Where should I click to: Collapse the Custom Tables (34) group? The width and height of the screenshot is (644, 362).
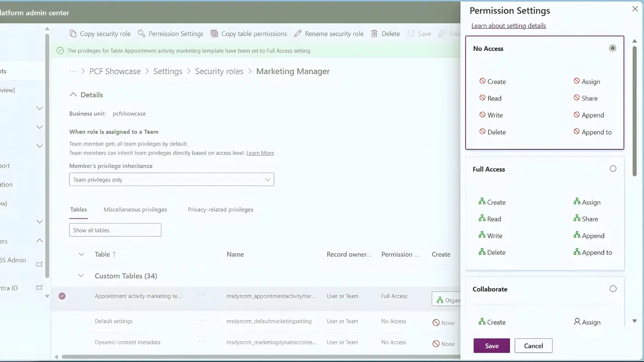pyautogui.click(x=81, y=276)
